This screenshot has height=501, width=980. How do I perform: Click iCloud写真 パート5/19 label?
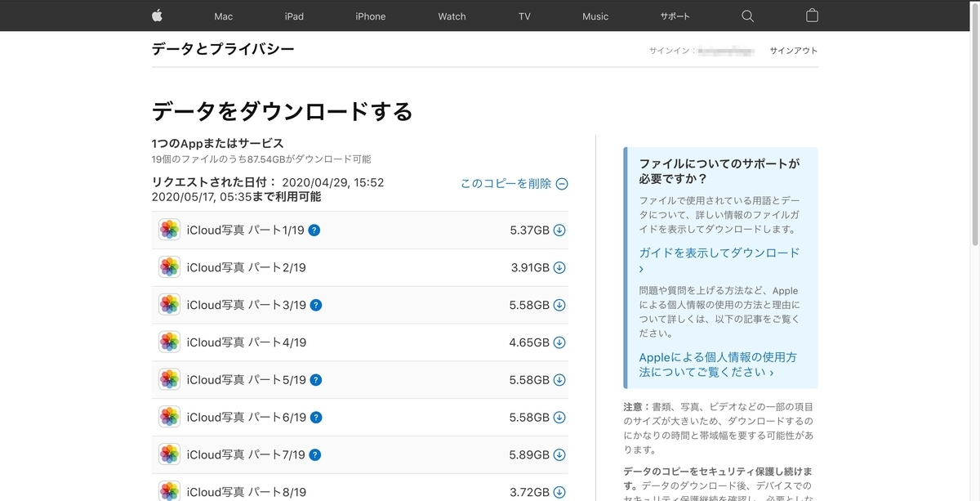(x=246, y=380)
